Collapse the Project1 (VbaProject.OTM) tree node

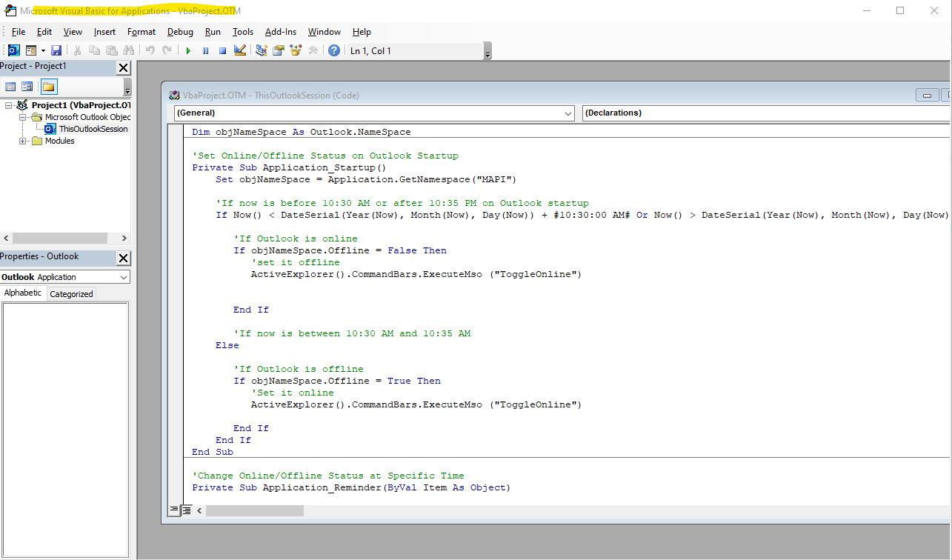pos(8,105)
